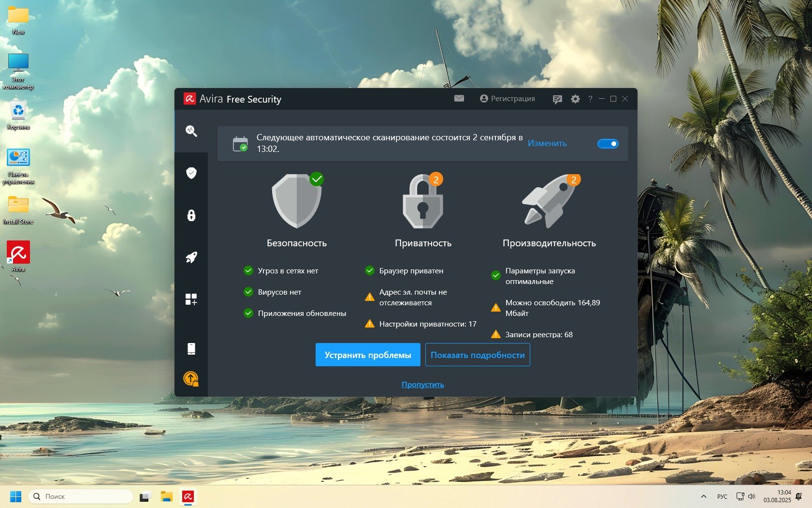Click the scheduled scan calendar icon
Viewport: 812px width, 508px height.
pos(240,144)
